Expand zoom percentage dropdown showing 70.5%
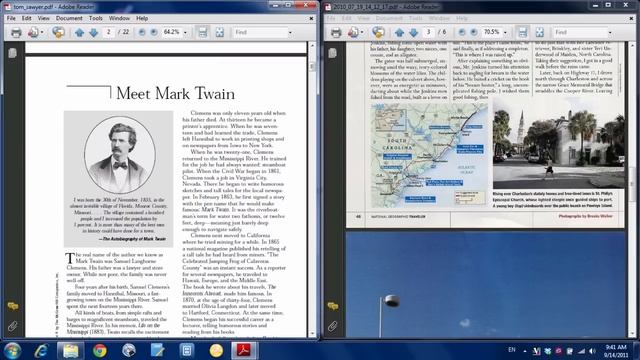Image resolution: width=640 pixels, height=360 pixels. click(505, 32)
